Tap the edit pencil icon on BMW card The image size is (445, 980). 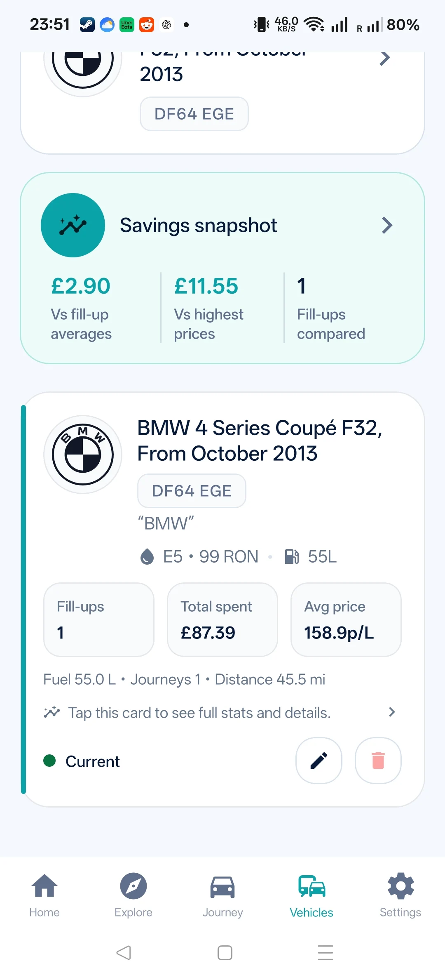coord(319,760)
